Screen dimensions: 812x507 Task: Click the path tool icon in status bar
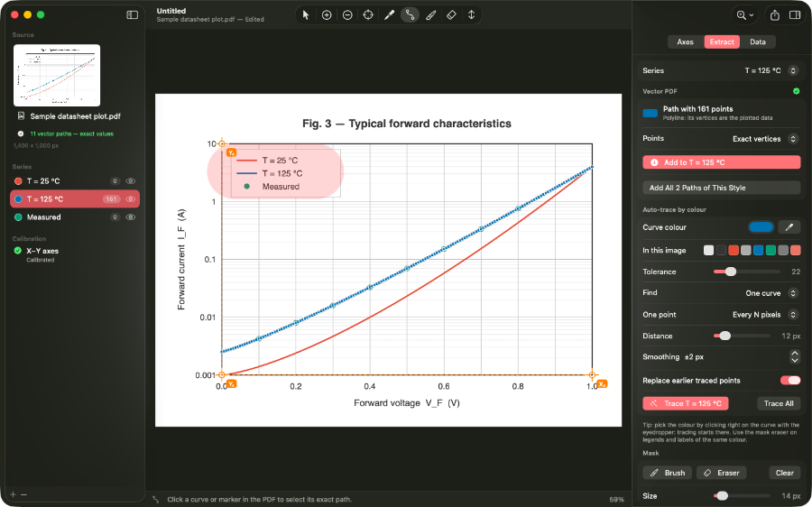tap(155, 499)
